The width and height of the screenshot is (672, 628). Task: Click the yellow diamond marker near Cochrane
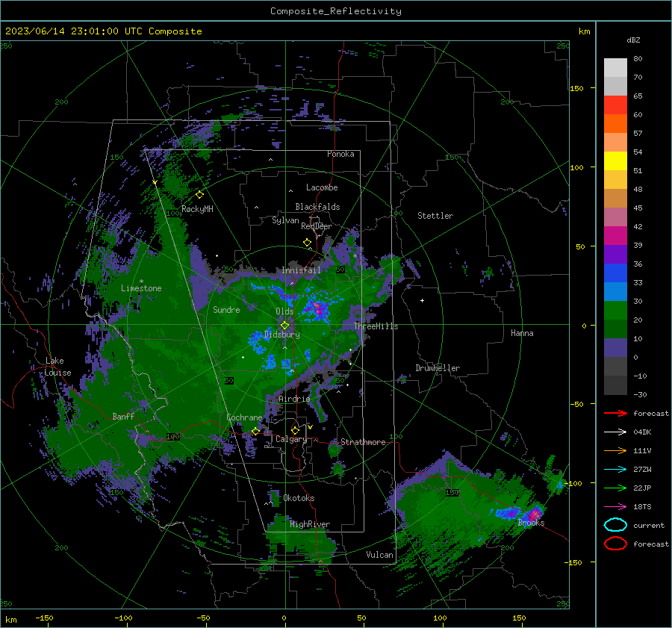tap(255, 431)
